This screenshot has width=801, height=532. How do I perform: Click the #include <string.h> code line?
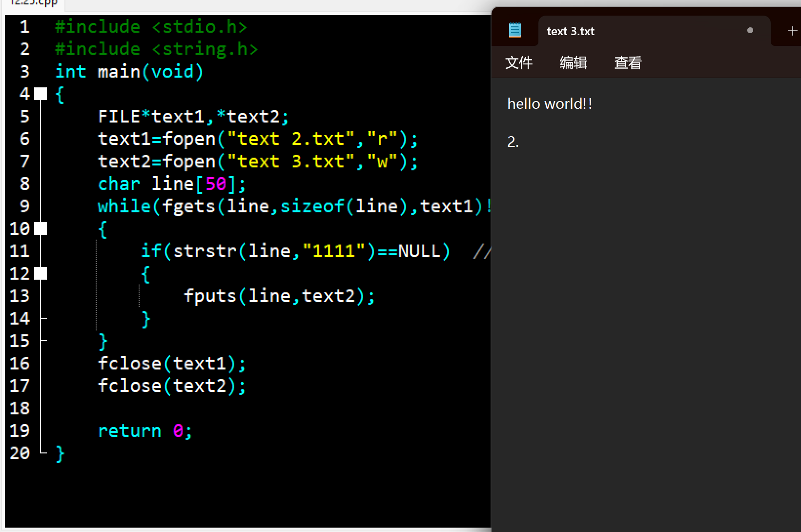(x=156, y=49)
